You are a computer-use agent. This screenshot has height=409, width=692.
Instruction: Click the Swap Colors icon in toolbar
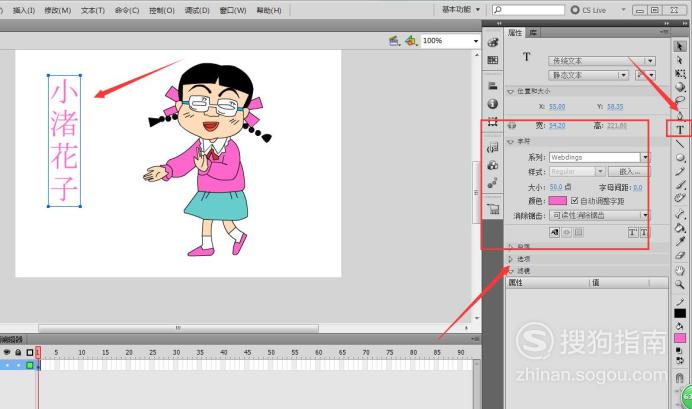tap(680, 360)
